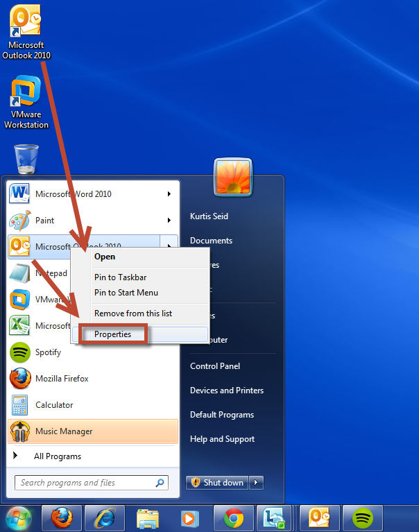Open Google Chrome from the taskbar
This screenshot has width=419, height=532.
point(233,518)
